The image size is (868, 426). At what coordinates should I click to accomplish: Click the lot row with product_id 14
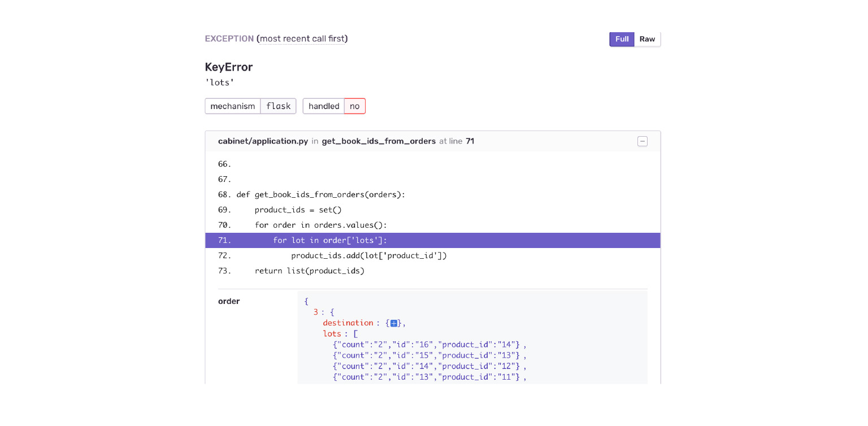pyautogui.click(x=429, y=345)
